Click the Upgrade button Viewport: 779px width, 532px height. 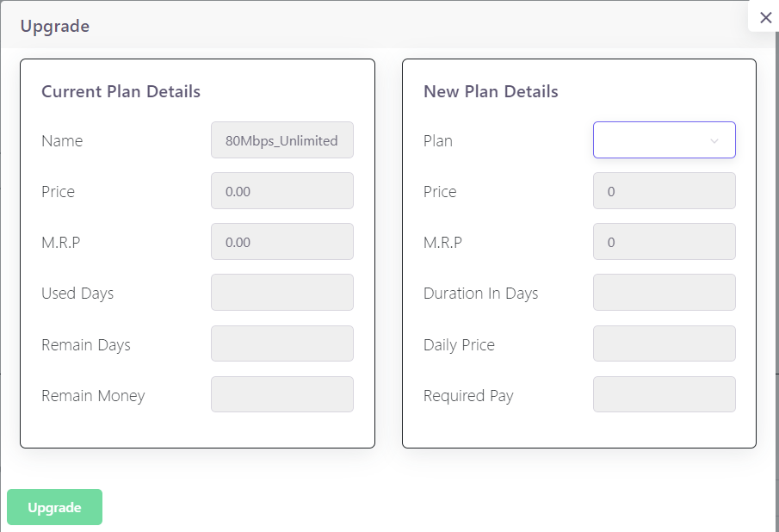click(54, 507)
